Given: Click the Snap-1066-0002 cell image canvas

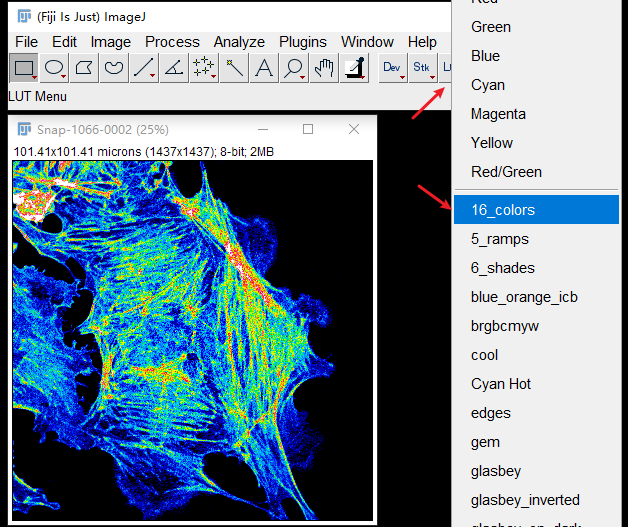Looking at the screenshot, I should [x=193, y=340].
